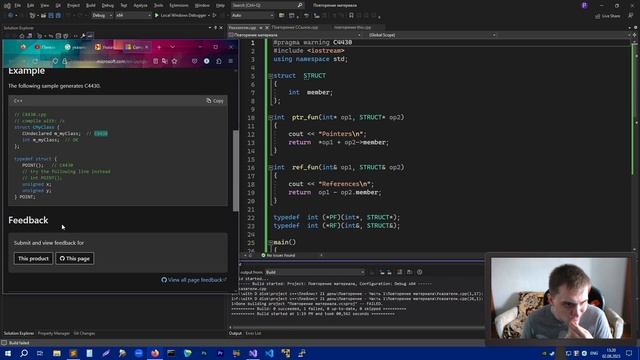Open purple Visual Studio taskbar icon
Image resolution: width=640 pixels, height=360 pixels.
(x=253, y=353)
